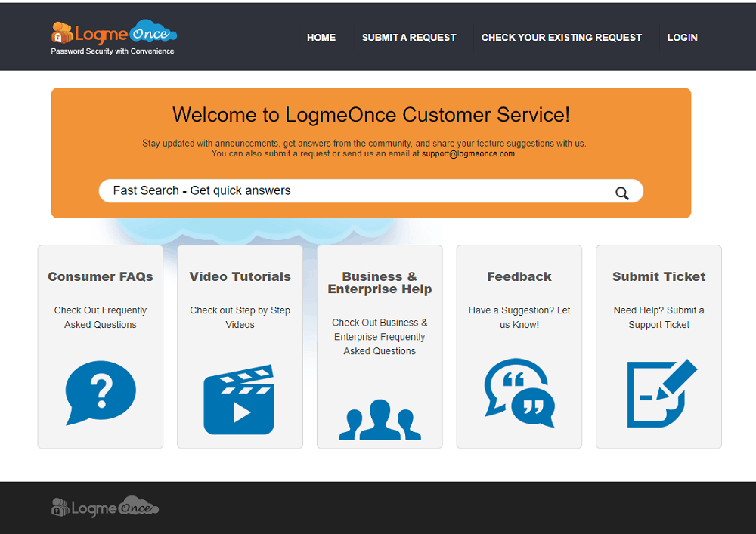The image size is (756, 534).
Task: Click 'Need Help? Submit a Support Ticket' text
Action: click(x=658, y=317)
